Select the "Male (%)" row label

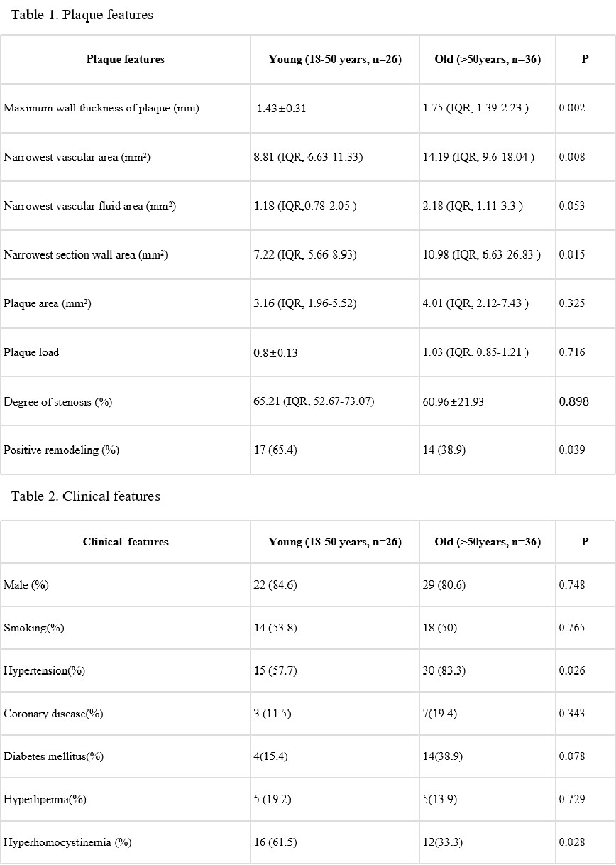tap(26, 585)
